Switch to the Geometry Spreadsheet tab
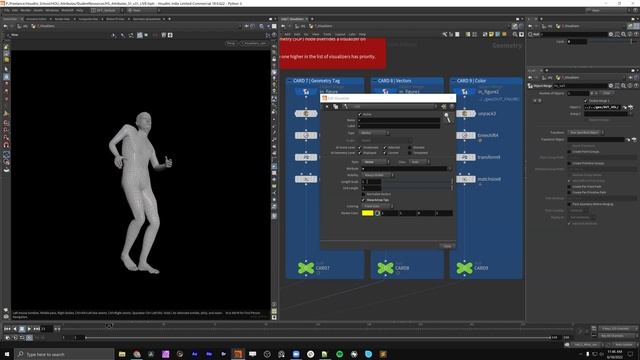Viewport: 640px width, 360px height. [x=147, y=19]
